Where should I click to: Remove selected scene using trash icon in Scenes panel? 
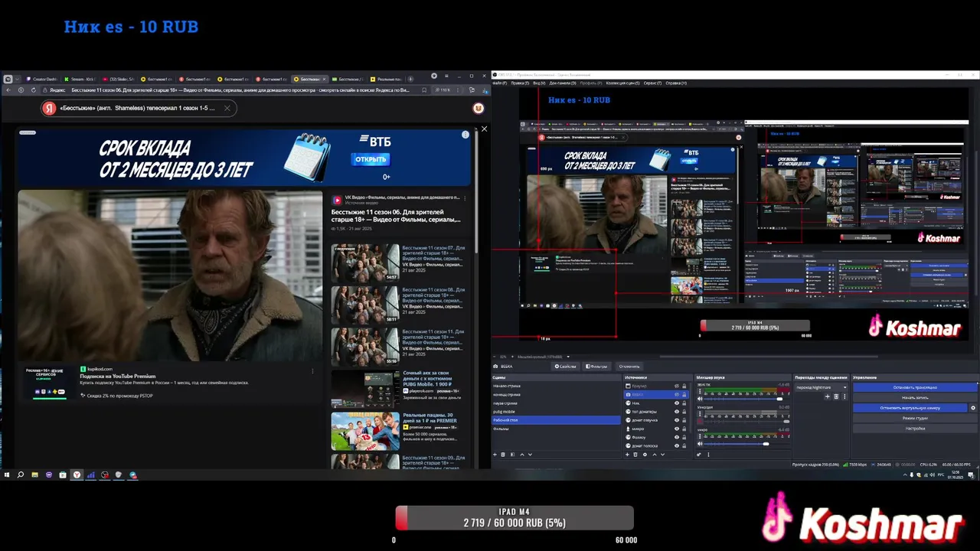503,455
